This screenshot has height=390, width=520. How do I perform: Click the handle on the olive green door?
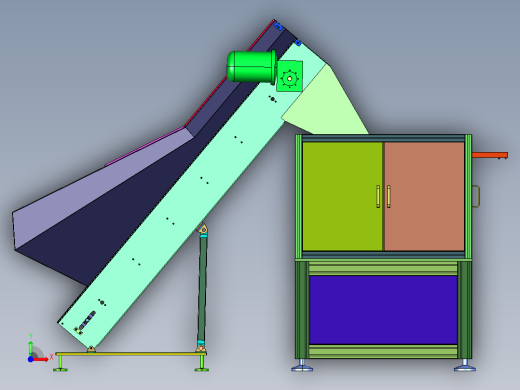[378, 197]
